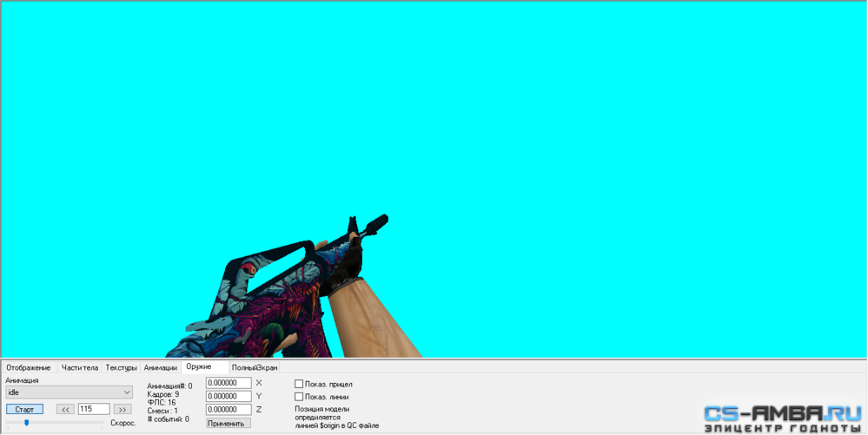Image resolution: width=868 pixels, height=435 pixels.
Task: Click the frame number field showing 115
Action: click(94, 409)
